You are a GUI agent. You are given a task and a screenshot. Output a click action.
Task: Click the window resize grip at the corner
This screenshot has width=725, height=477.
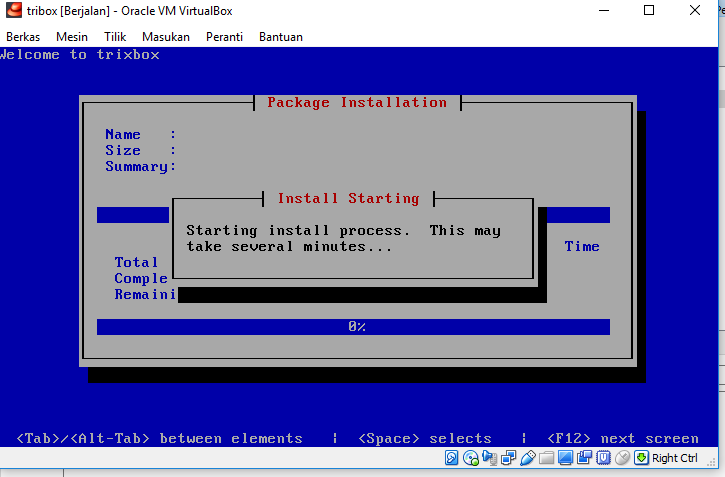pos(712,461)
